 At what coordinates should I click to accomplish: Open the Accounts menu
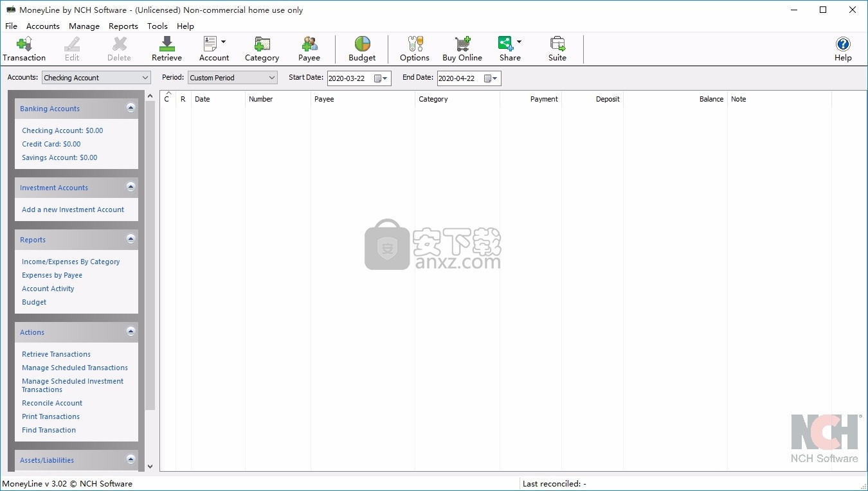43,26
